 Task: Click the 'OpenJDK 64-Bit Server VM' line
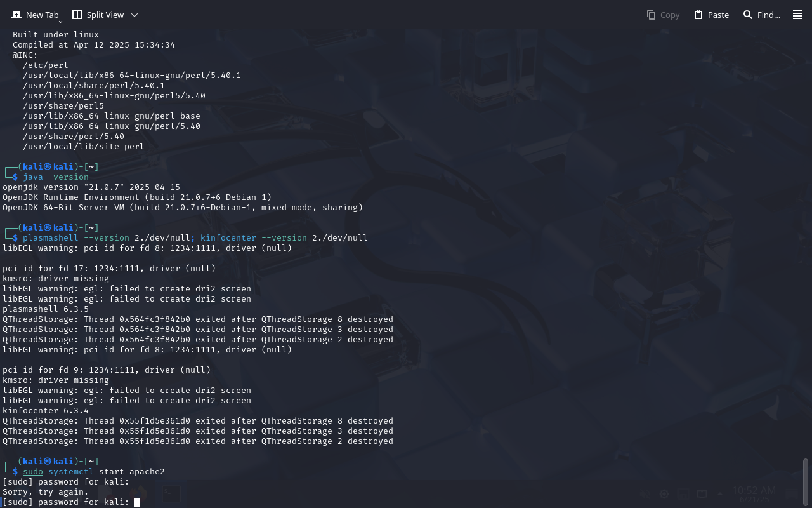[183, 208]
